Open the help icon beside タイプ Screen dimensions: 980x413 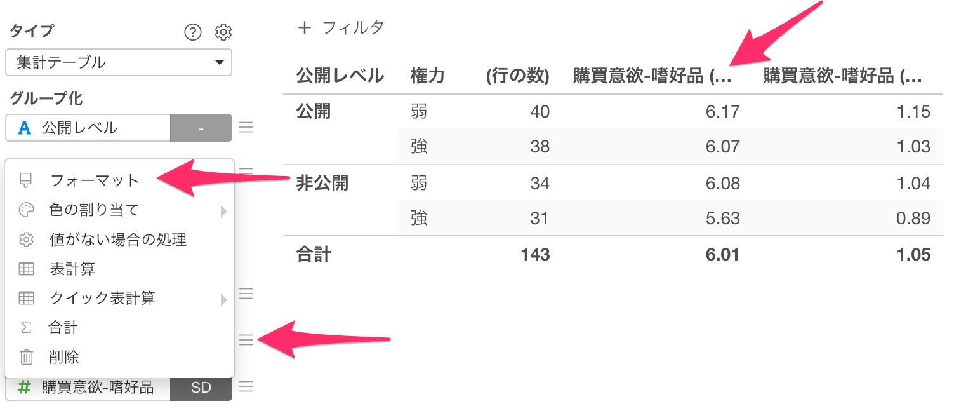(192, 32)
